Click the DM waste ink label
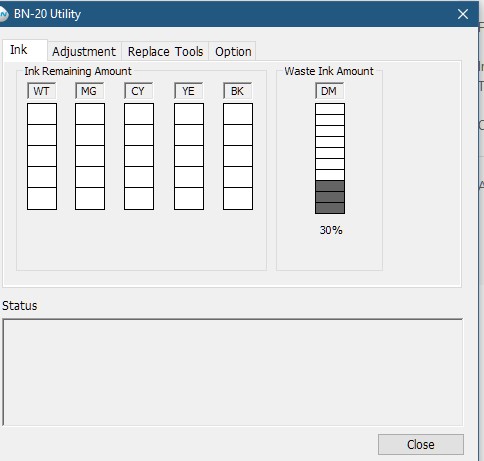Screen dimensions: 484x461 (329, 91)
